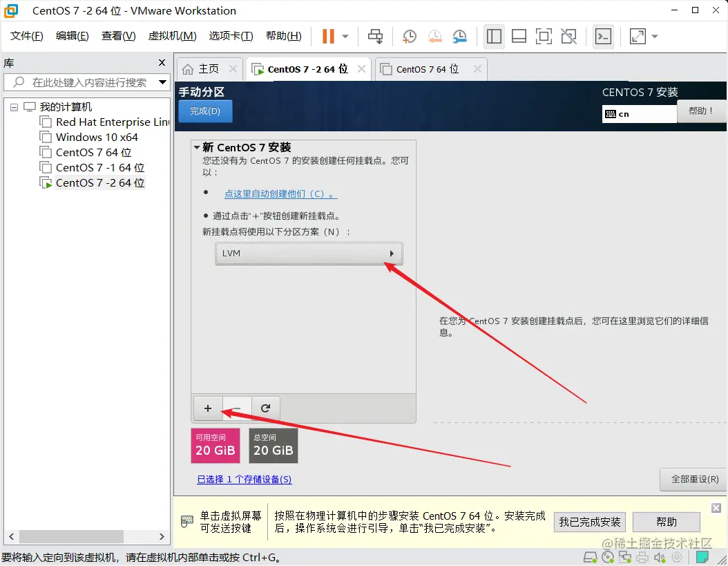Click the keyboard icon in hint bar
The image size is (728, 566).
pos(186,521)
